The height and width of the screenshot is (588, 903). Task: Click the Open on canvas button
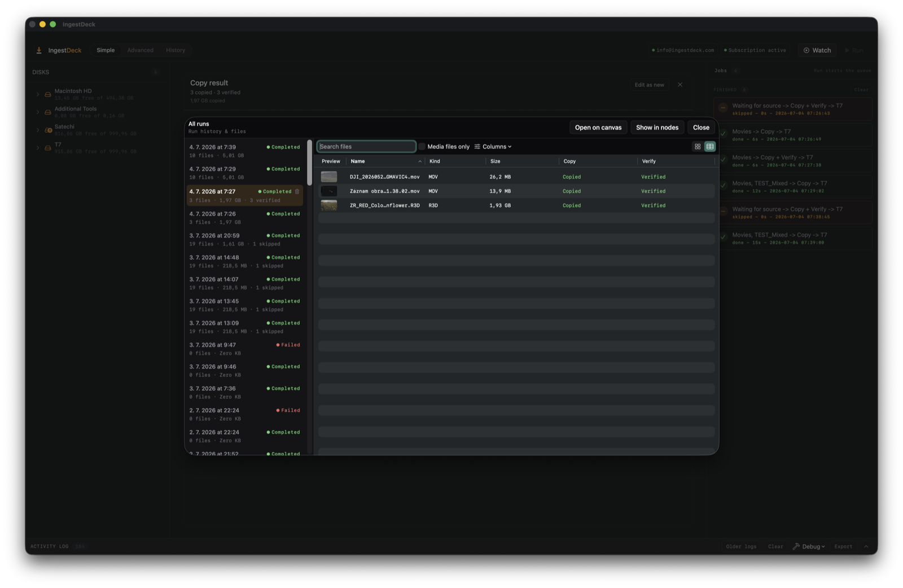598,128
